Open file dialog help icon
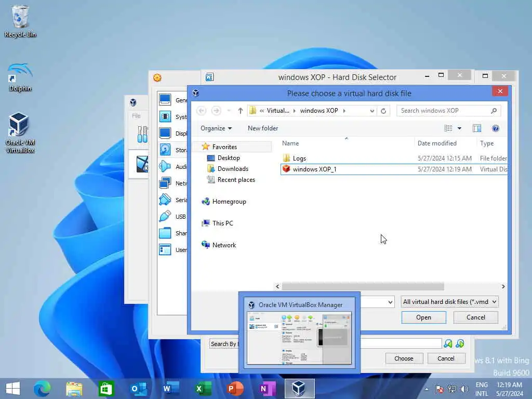The width and height of the screenshot is (532, 399). click(495, 128)
